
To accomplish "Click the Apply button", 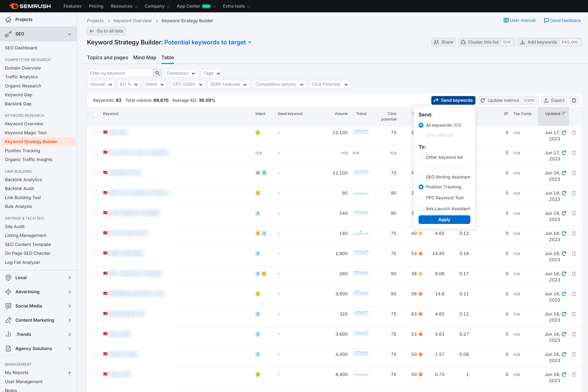I will pos(444,219).
